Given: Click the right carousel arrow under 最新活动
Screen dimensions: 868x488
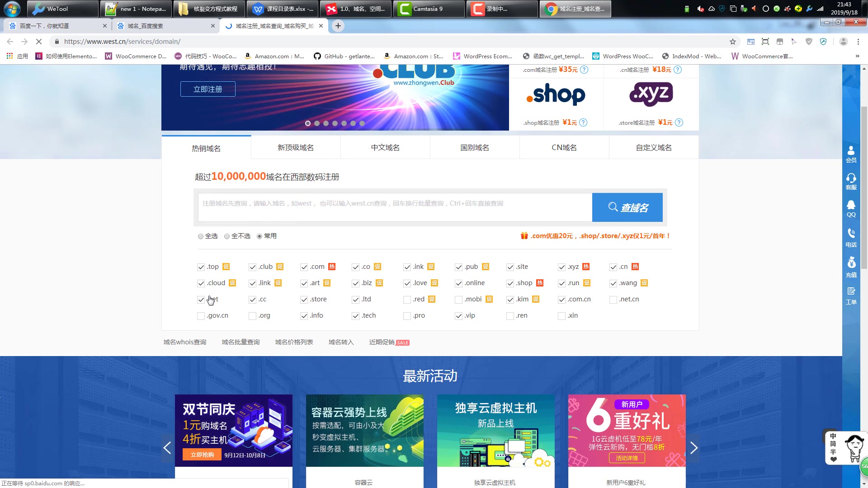Looking at the screenshot, I should tap(694, 448).
